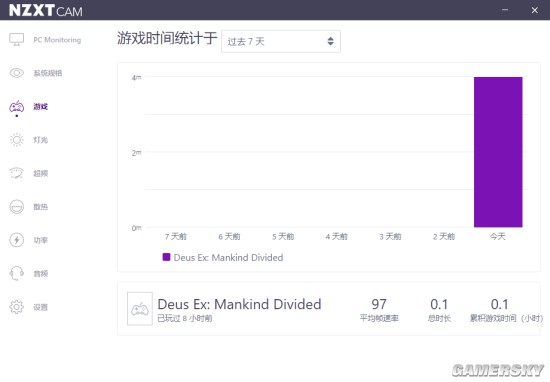Click the 97 average frame rate value
This screenshot has width=550, height=382.
379,304
